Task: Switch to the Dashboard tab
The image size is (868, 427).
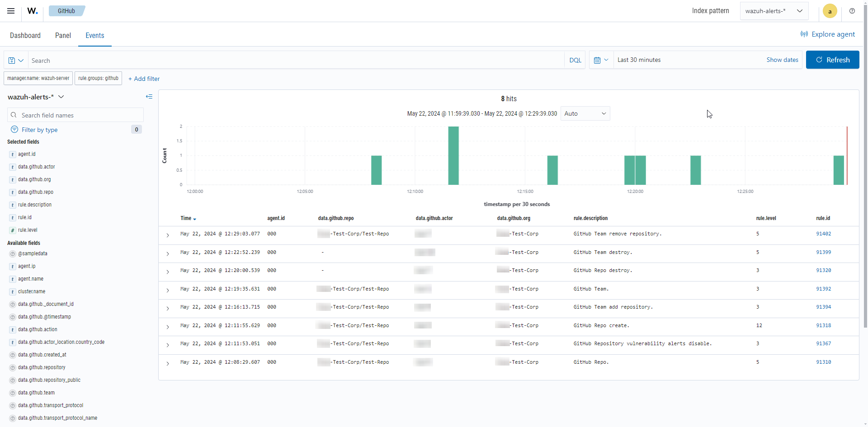Action: [25, 35]
